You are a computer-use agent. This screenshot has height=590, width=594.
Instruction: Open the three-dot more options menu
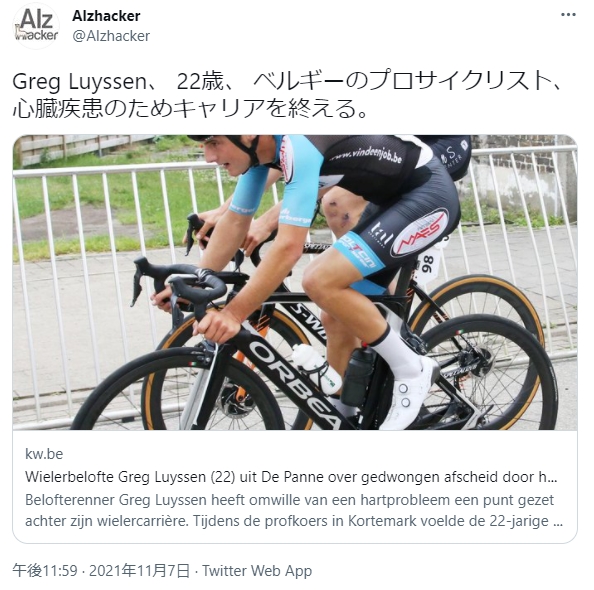coord(568,15)
